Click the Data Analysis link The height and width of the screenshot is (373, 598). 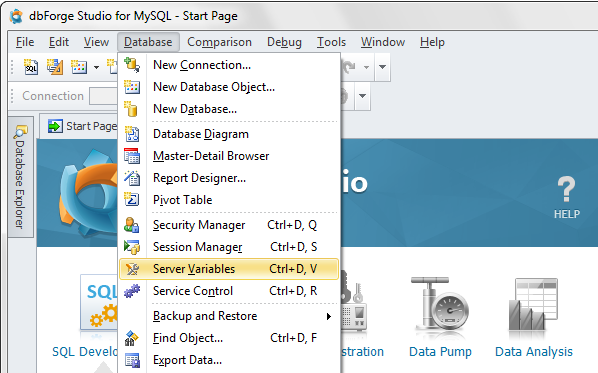pyautogui.click(x=534, y=352)
